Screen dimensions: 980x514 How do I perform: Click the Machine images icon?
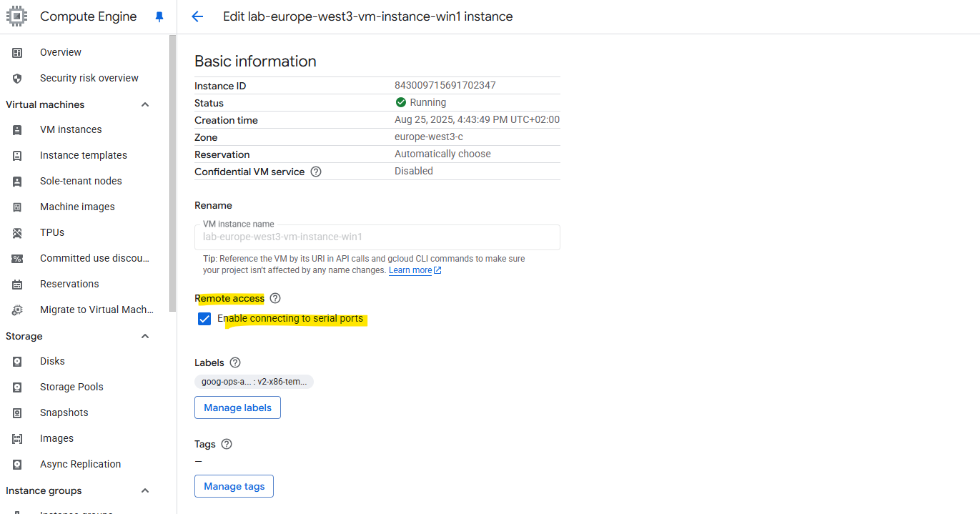point(17,207)
